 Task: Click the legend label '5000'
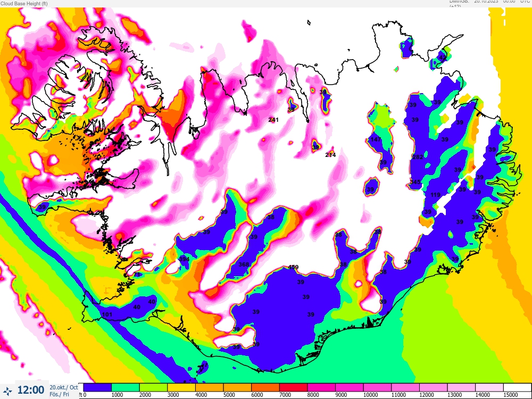(x=229, y=395)
